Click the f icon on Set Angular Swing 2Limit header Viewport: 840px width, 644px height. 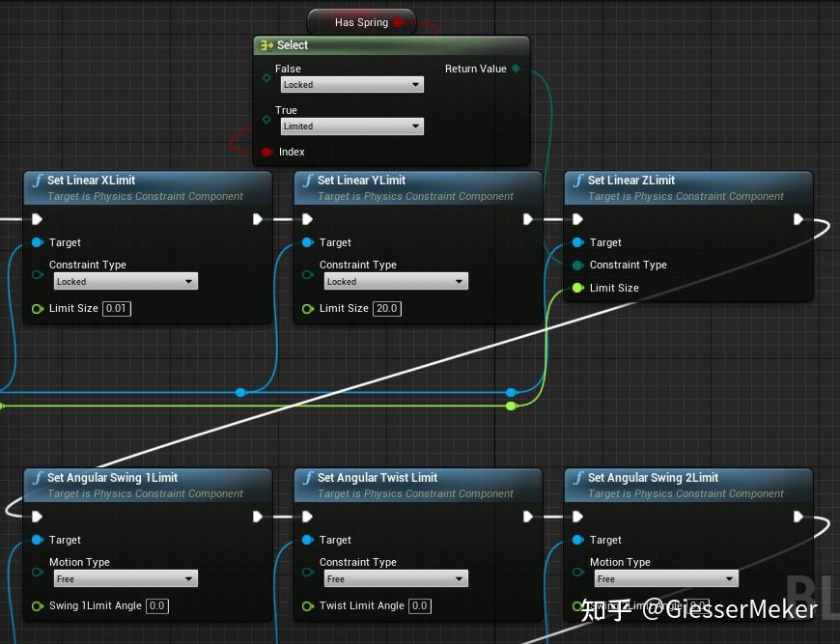click(576, 478)
